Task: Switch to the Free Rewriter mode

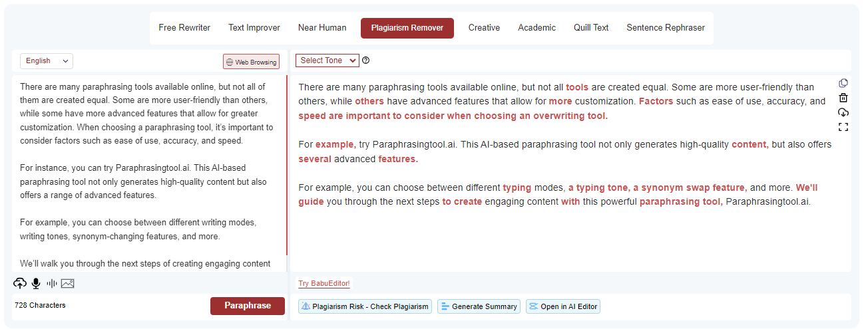Action: [184, 28]
